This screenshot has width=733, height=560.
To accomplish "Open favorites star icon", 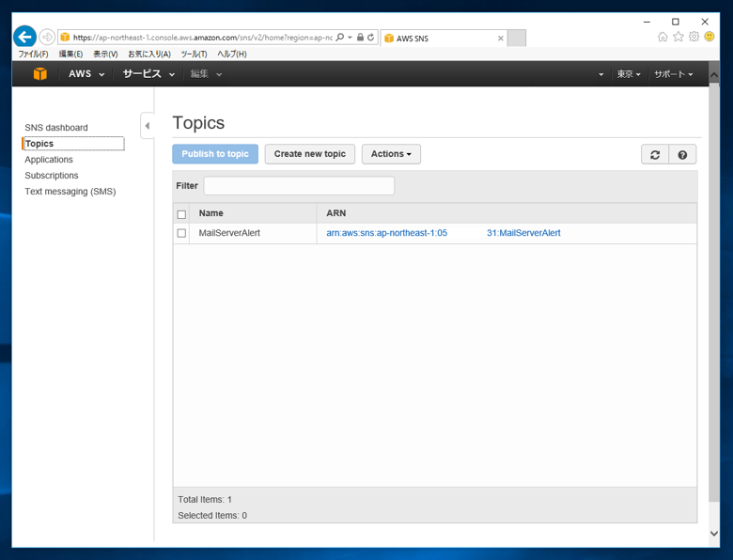I will click(x=678, y=37).
